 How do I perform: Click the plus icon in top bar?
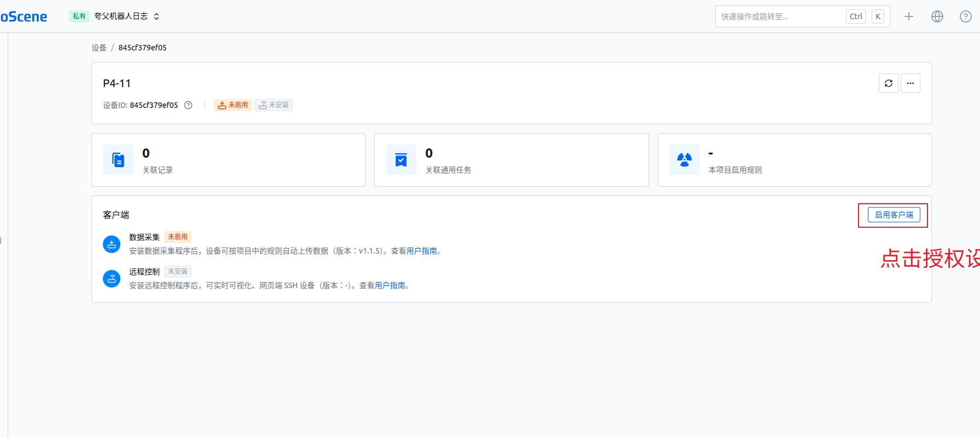[908, 16]
